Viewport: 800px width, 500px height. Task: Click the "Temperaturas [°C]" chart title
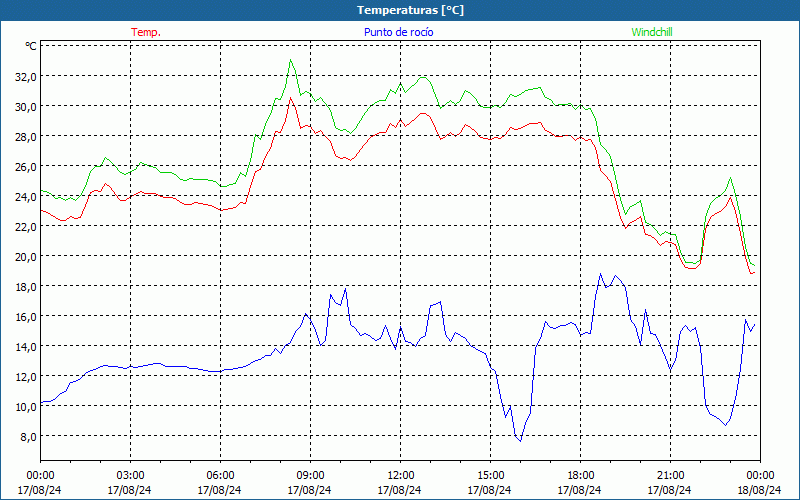[410, 10]
